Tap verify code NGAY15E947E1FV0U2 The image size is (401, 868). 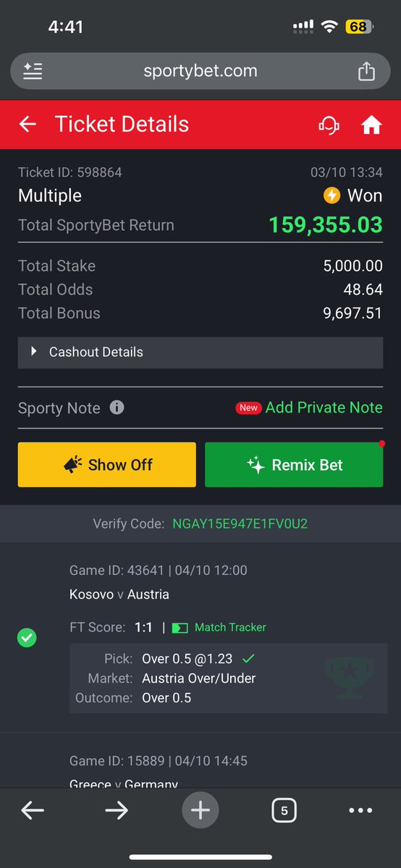(240, 523)
